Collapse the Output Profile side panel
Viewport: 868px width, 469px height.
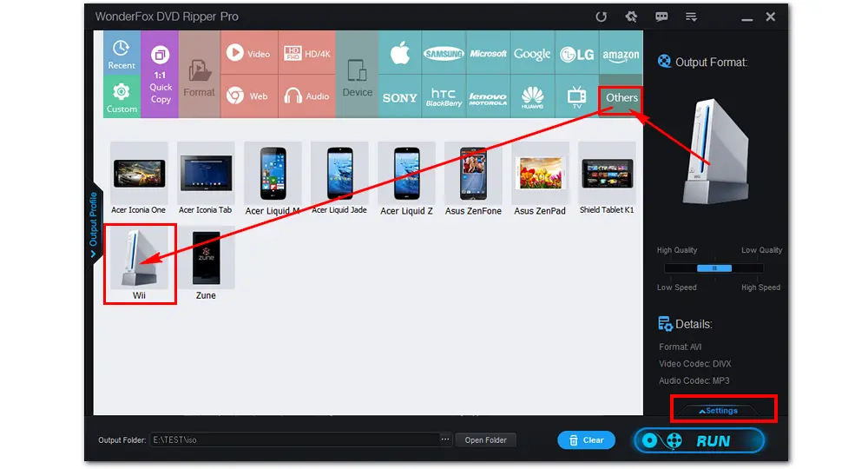coord(93,224)
